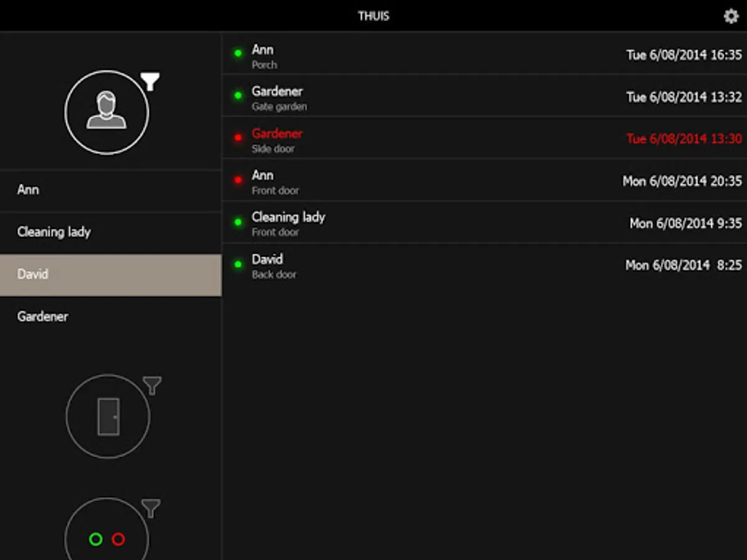
Task: Click the Porch location label
Action: pos(265,65)
